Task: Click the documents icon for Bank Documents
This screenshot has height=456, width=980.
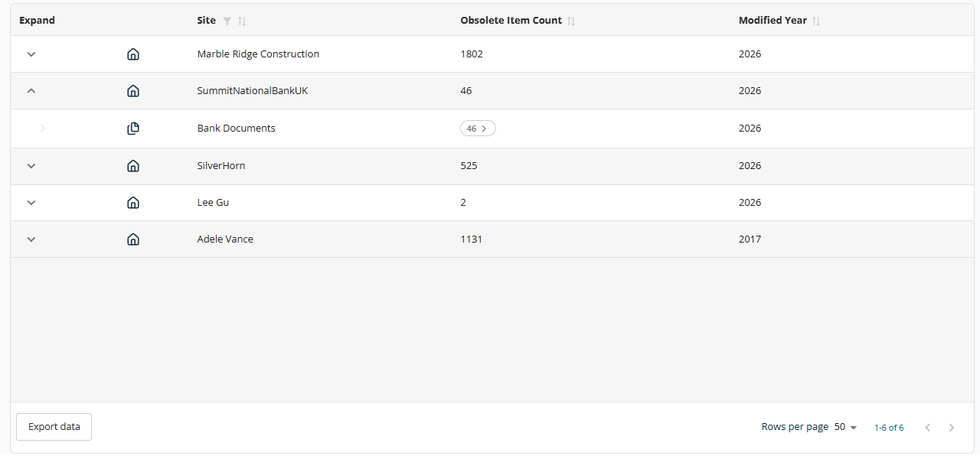Action: (133, 129)
